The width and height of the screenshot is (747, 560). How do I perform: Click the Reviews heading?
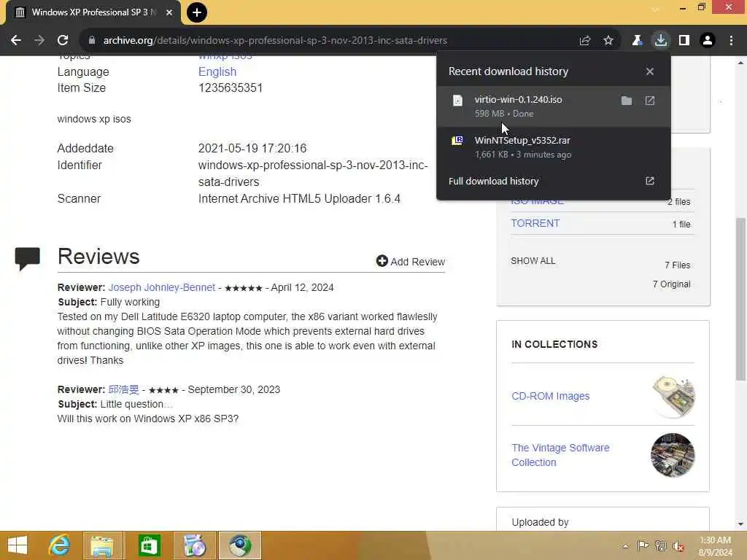(98, 256)
